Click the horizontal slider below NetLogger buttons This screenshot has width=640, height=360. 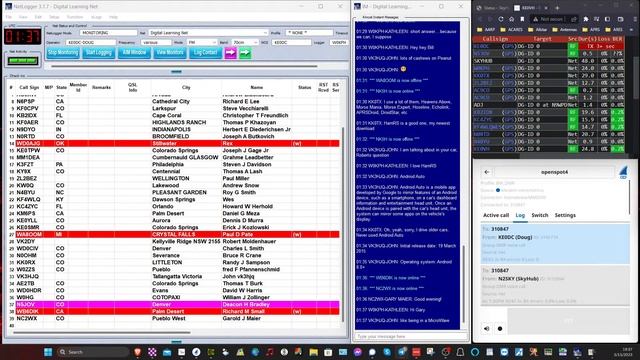184,66
